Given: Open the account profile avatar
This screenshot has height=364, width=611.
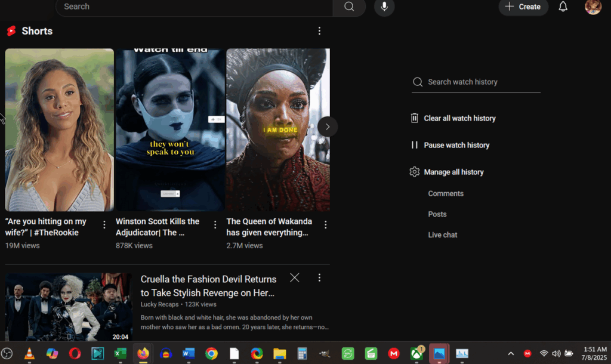Looking at the screenshot, I should [593, 7].
